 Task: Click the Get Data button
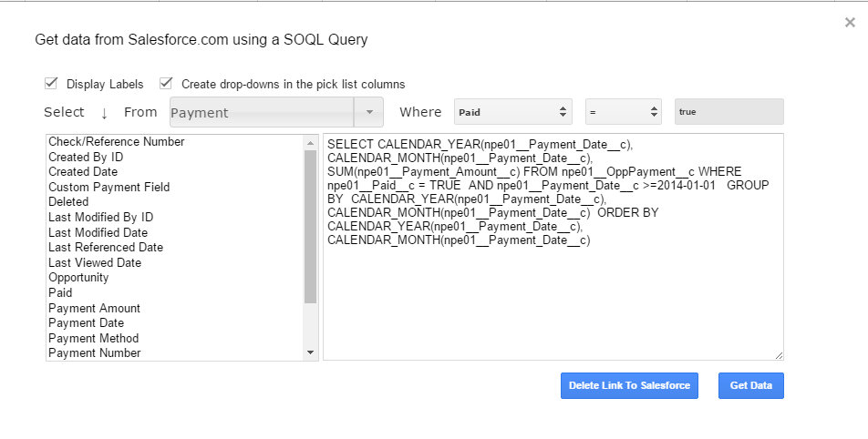coord(750,385)
